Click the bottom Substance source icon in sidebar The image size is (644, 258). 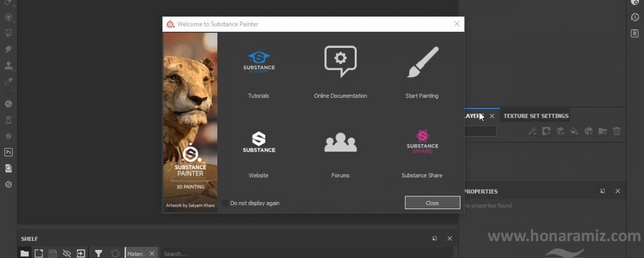tap(9, 184)
